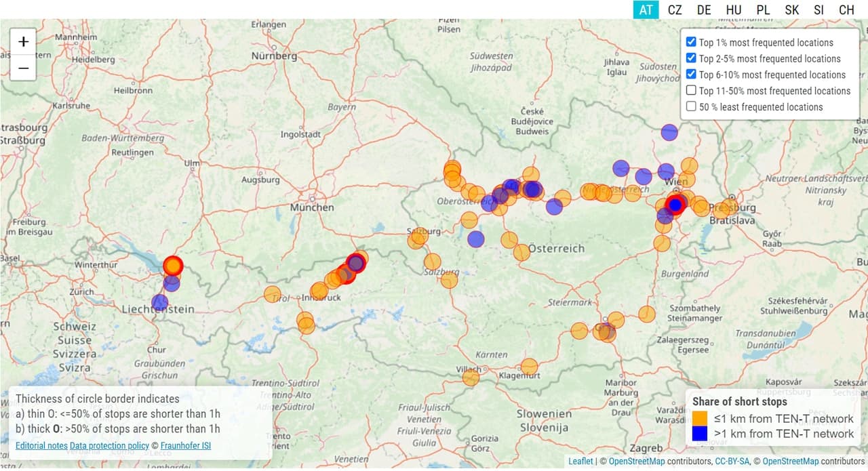Viewport: 868px width, 471px height.
Task: Enable Top 11-50% most frequented locations
Action: (691, 90)
